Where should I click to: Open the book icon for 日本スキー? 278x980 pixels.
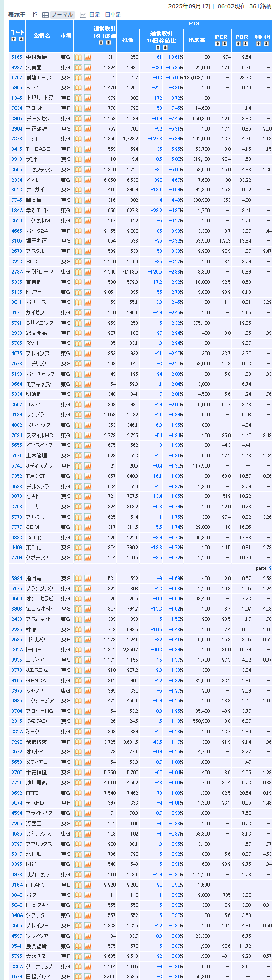[x=78, y=905]
